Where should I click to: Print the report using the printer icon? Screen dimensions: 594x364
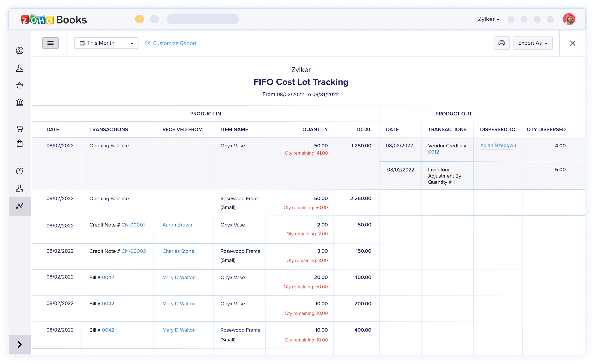(501, 43)
